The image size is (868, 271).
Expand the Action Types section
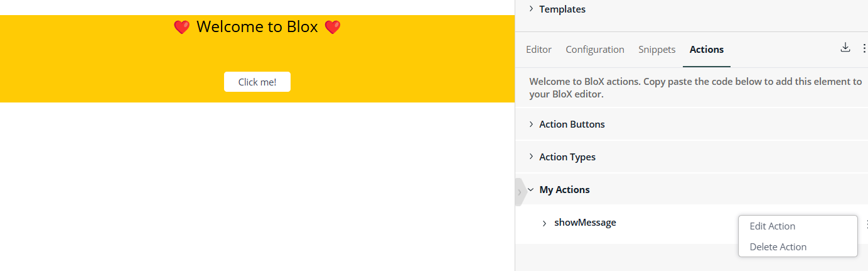point(692,157)
